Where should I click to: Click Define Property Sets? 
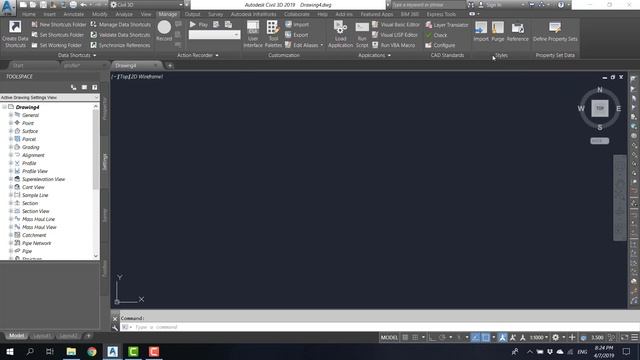coord(555,31)
